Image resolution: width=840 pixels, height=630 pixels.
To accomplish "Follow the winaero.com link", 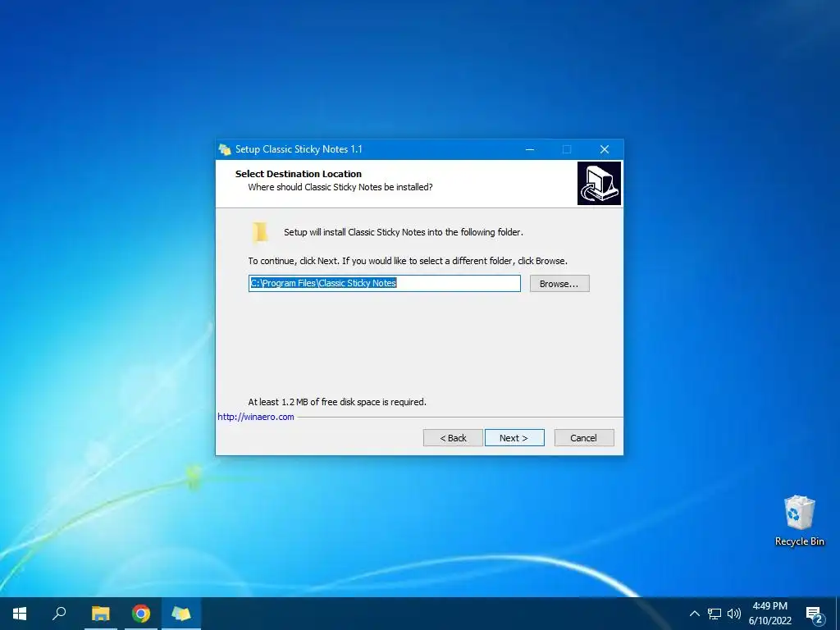I will point(256,417).
